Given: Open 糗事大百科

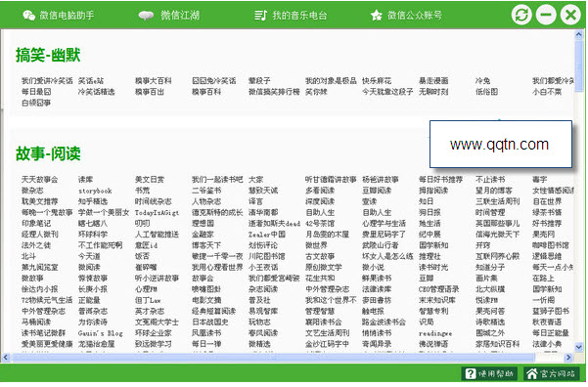Looking at the screenshot, I should pyautogui.click(x=153, y=81).
